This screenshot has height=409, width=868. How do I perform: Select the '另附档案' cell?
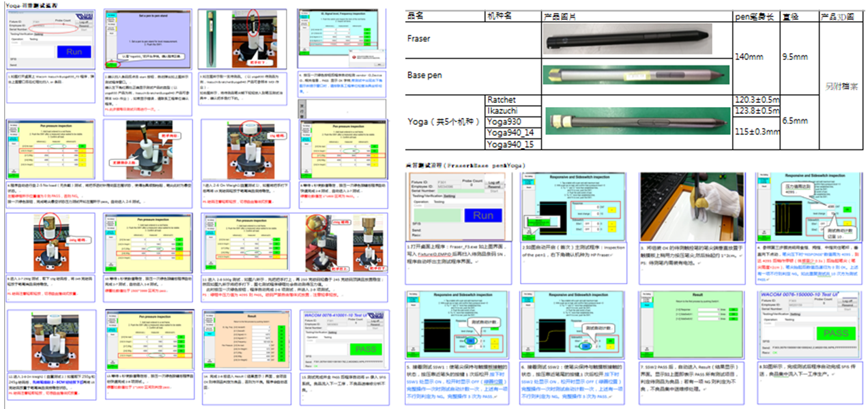click(841, 87)
